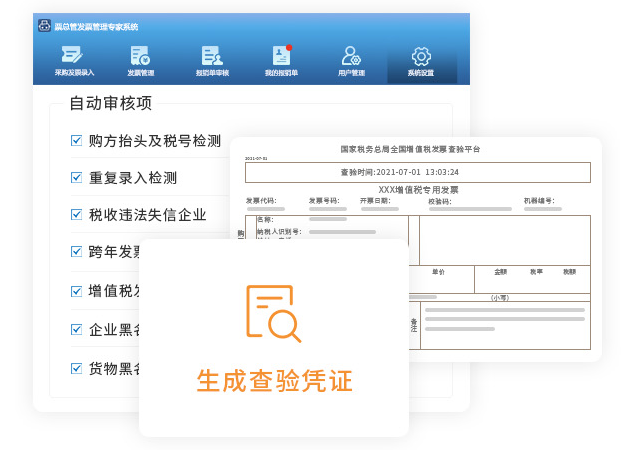
Task: Click the XXX增值税专用发票 title
Action: (x=417, y=189)
